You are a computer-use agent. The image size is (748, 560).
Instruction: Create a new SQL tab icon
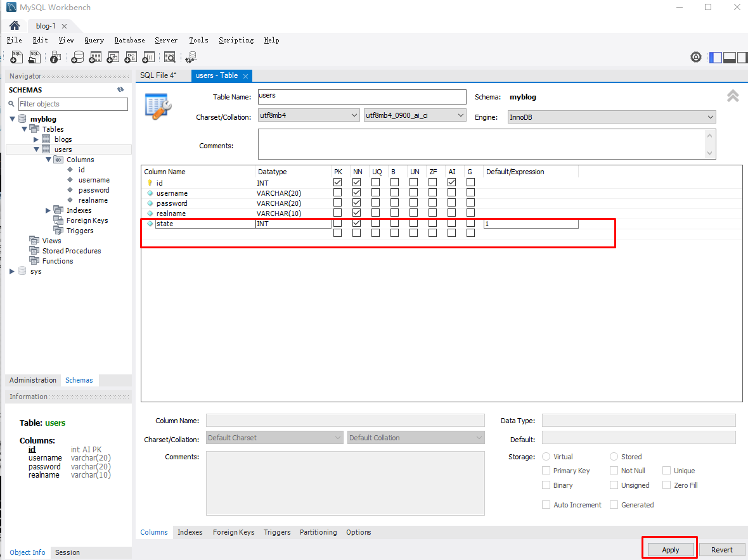(16, 57)
